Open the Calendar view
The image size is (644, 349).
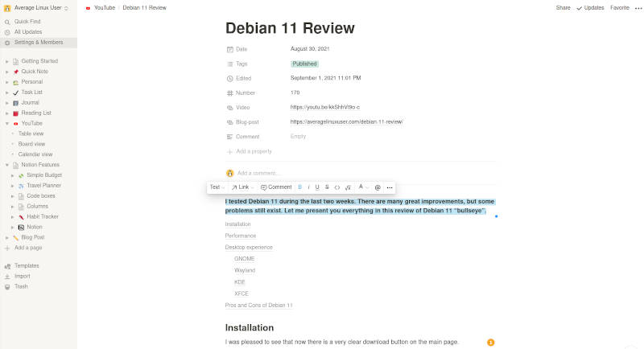[35, 154]
